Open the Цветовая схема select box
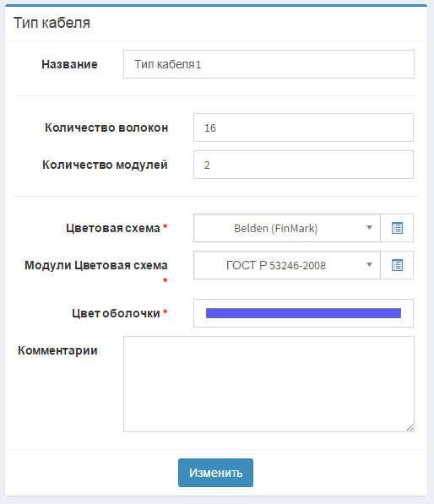Image resolution: width=434 pixels, height=504 pixels. click(x=287, y=228)
